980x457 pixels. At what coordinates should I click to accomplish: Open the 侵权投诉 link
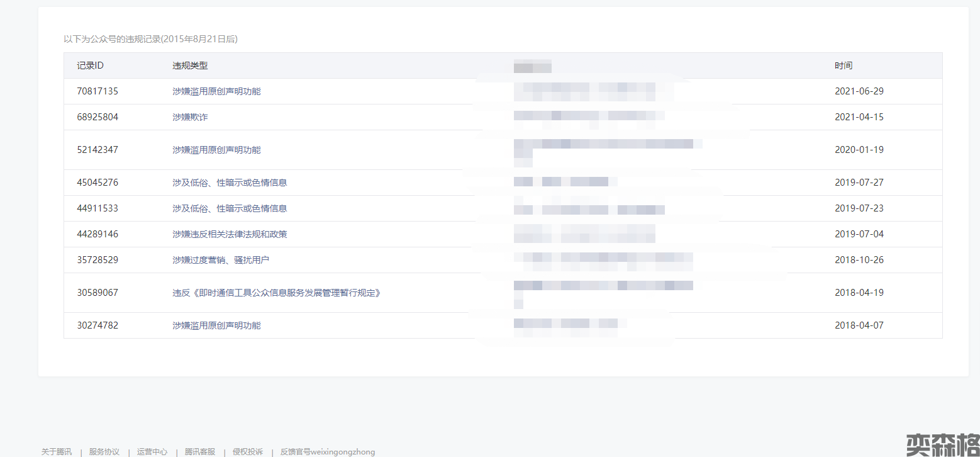click(248, 451)
